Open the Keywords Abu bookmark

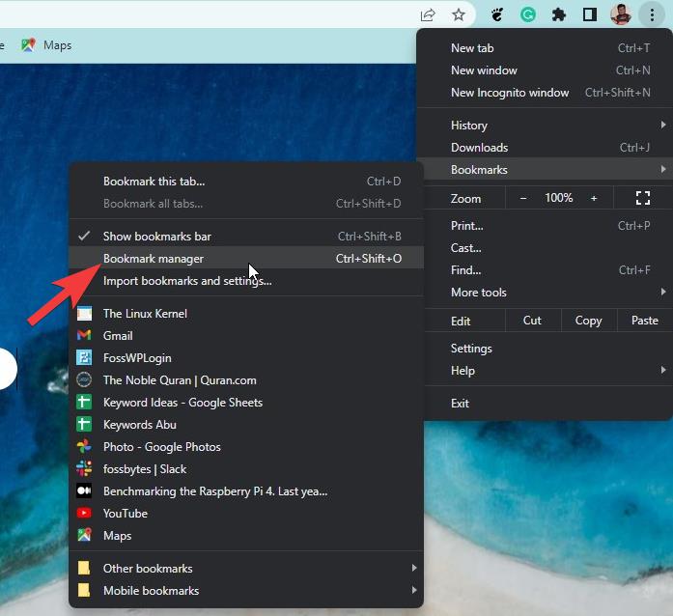click(x=246, y=425)
